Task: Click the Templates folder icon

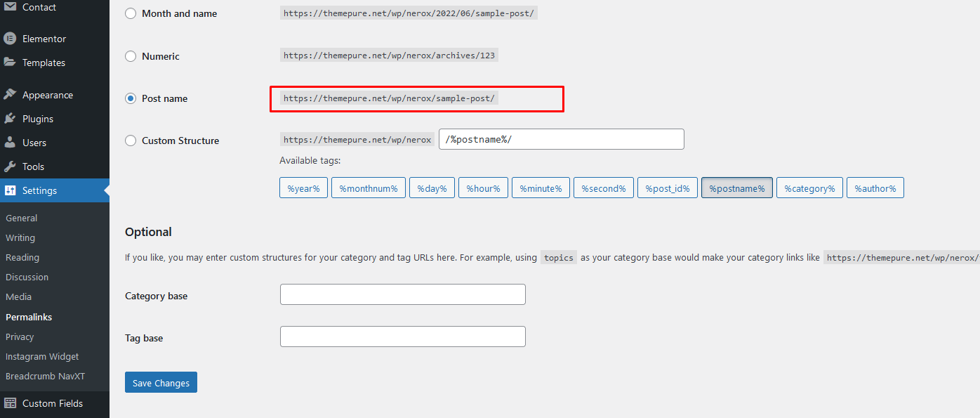Action: (10, 63)
